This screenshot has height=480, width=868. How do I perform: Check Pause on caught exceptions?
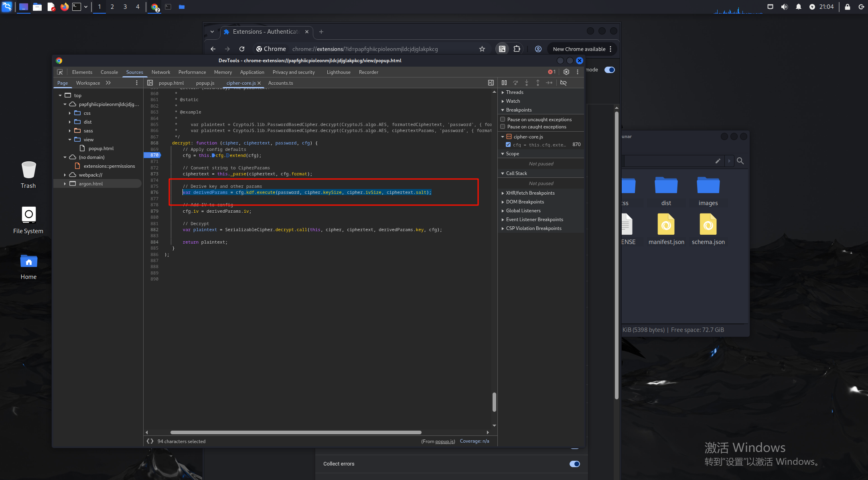pos(503,126)
